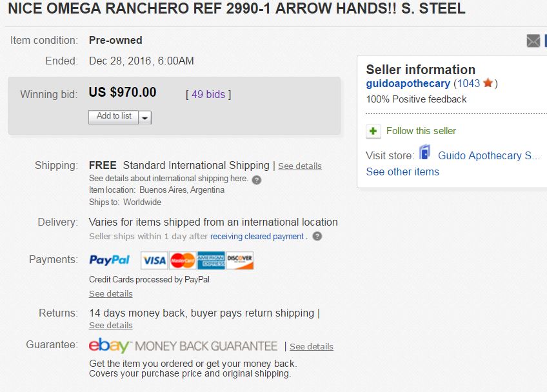The height and width of the screenshot is (392, 547).
Task: Click the American Express card icon
Action: 211,260
